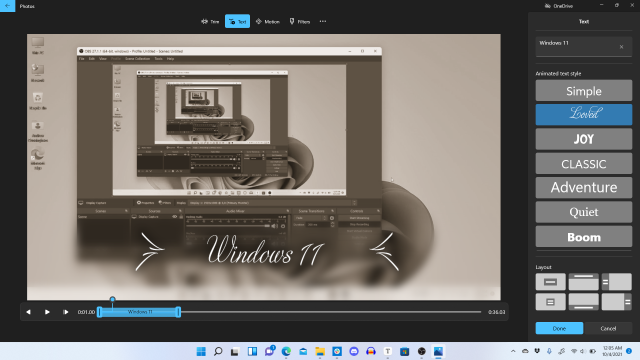Image resolution: width=640 pixels, height=360 pixels.
Task: Confirm the text with the Done button
Action: pos(559,328)
